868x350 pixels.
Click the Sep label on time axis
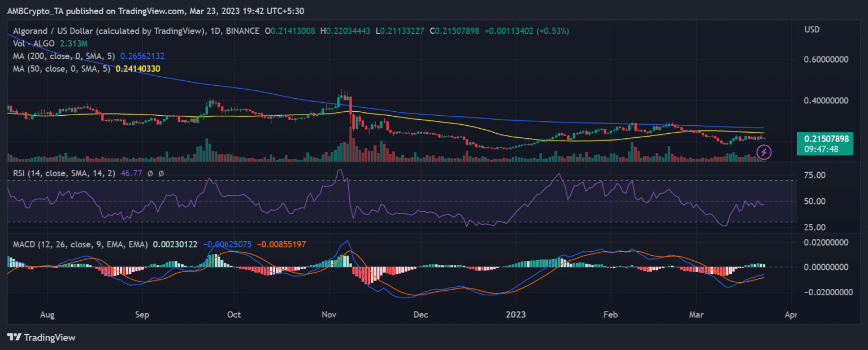[142, 314]
